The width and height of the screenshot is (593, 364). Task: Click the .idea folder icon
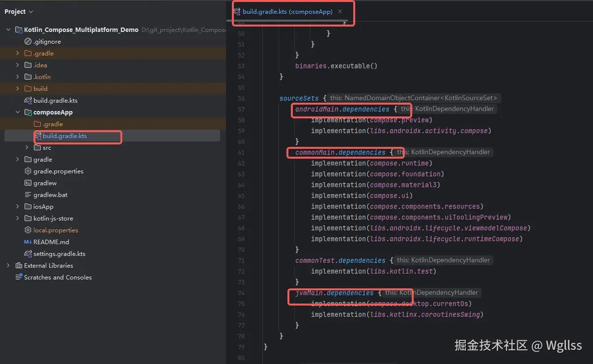coord(28,65)
